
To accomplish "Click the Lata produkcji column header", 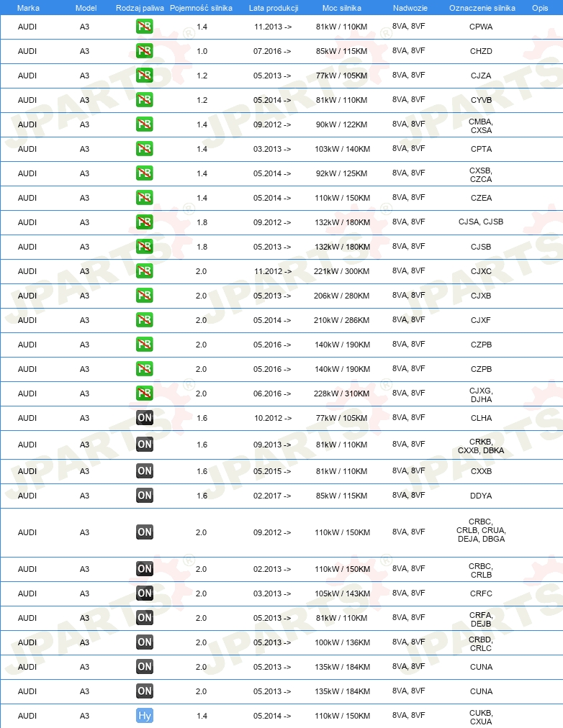I will pyautogui.click(x=274, y=8).
